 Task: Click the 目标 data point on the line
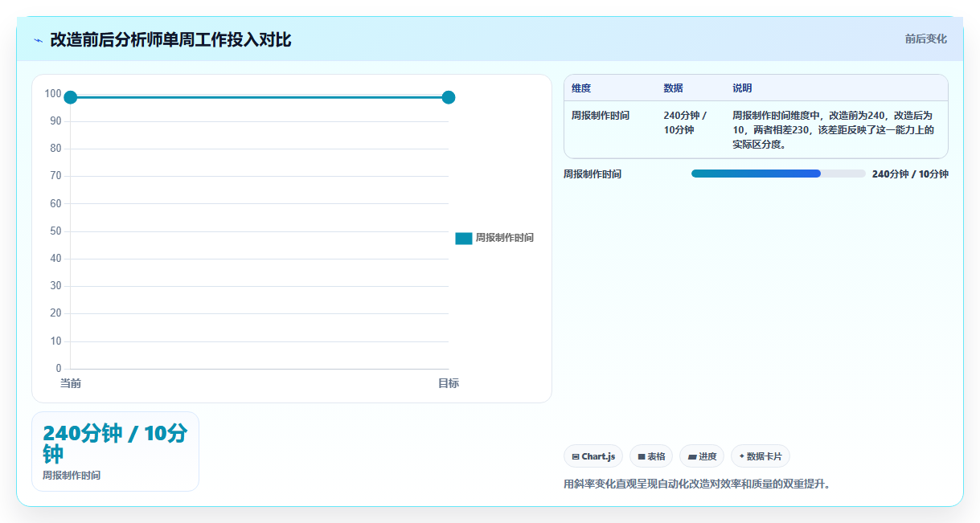coord(449,97)
